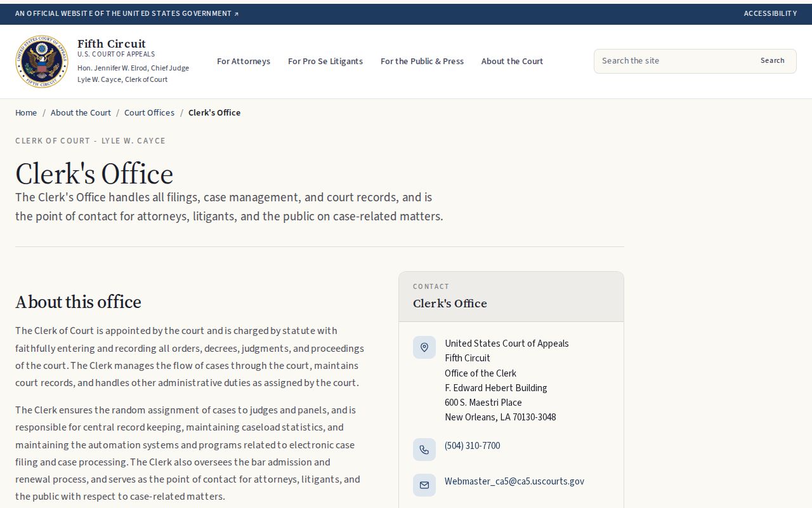
Task: Open the Accessibility link in the top banner
Action: point(770,13)
